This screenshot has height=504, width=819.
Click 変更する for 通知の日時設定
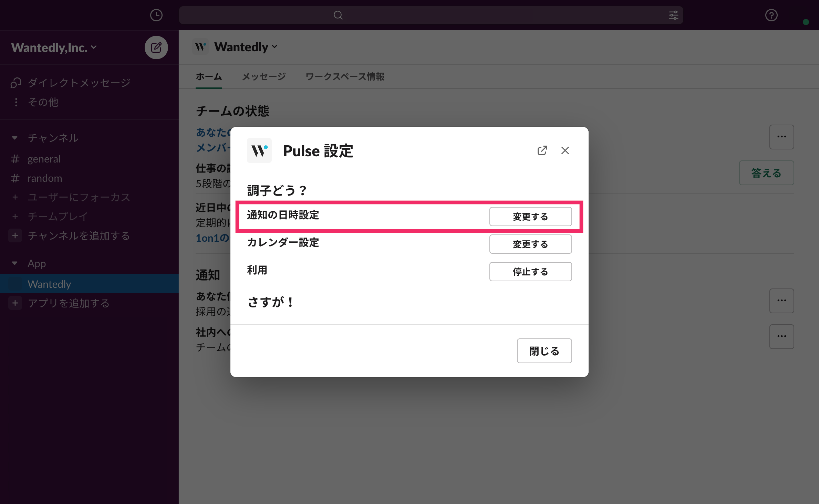(x=530, y=217)
